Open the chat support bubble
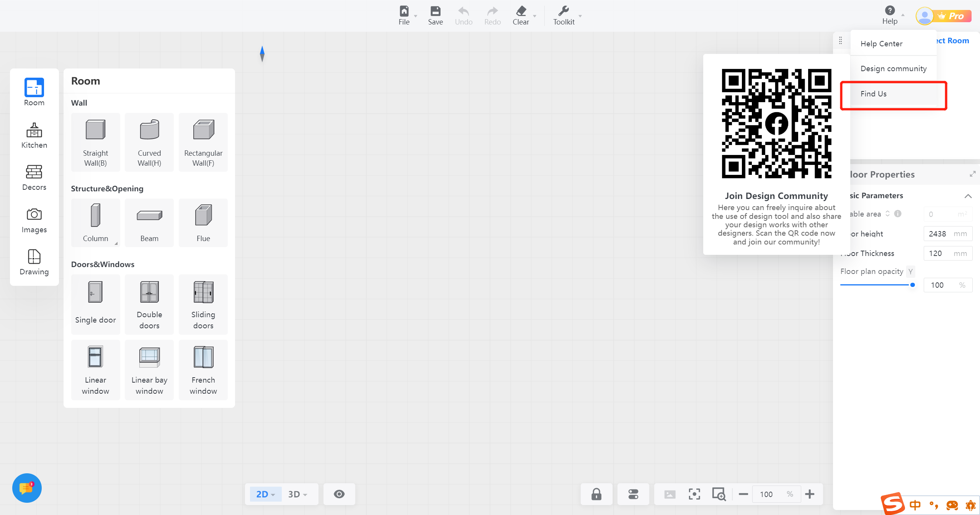This screenshot has height=515, width=980. [x=27, y=488]
